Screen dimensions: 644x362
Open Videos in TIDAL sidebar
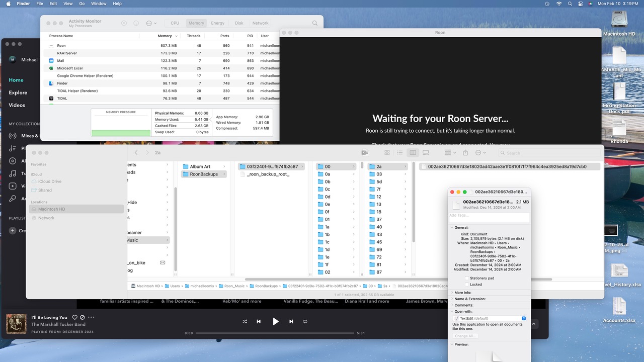coord(17,105)
